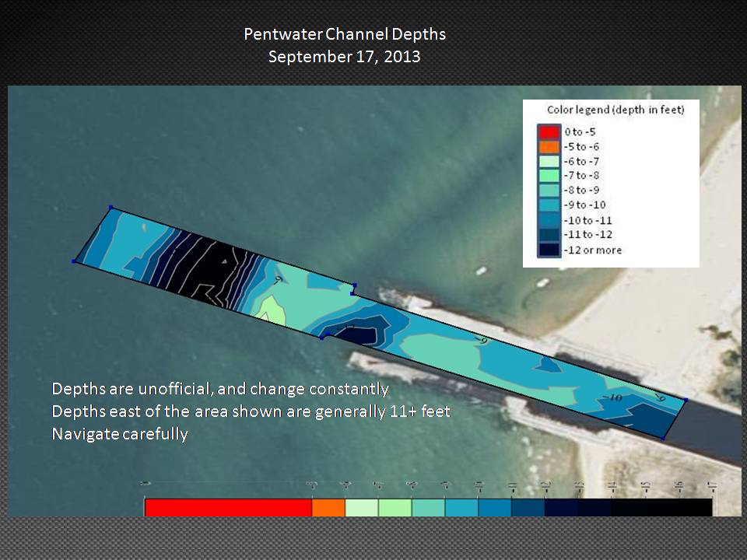Pick the pale green -6 to -7 legend swatch
This screenshot has width=747, height=560.
click(x=549, y=161)
